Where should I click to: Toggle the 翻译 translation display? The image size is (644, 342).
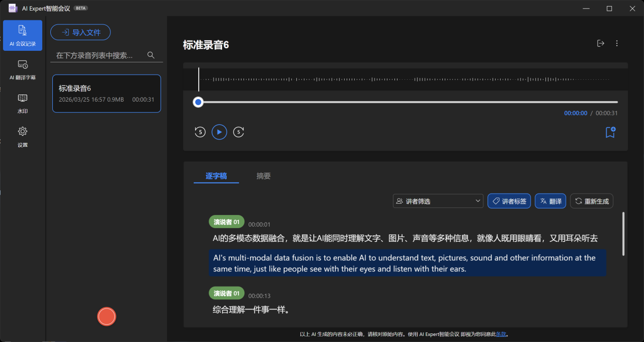[x=550, y=201]
